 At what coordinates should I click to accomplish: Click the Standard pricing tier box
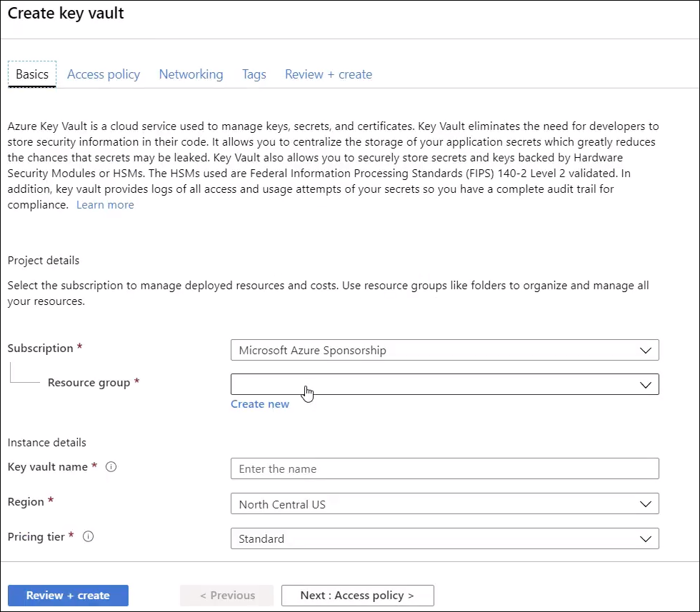pos(444,538)
